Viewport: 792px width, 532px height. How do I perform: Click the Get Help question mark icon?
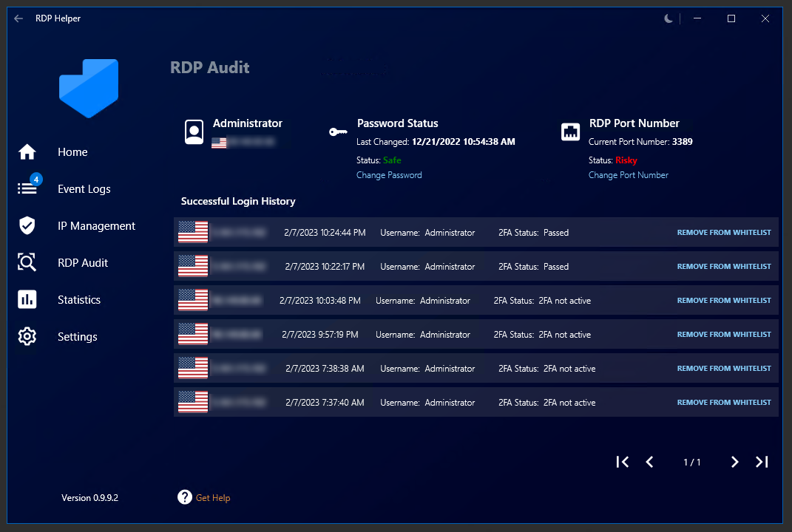[185, 497]
